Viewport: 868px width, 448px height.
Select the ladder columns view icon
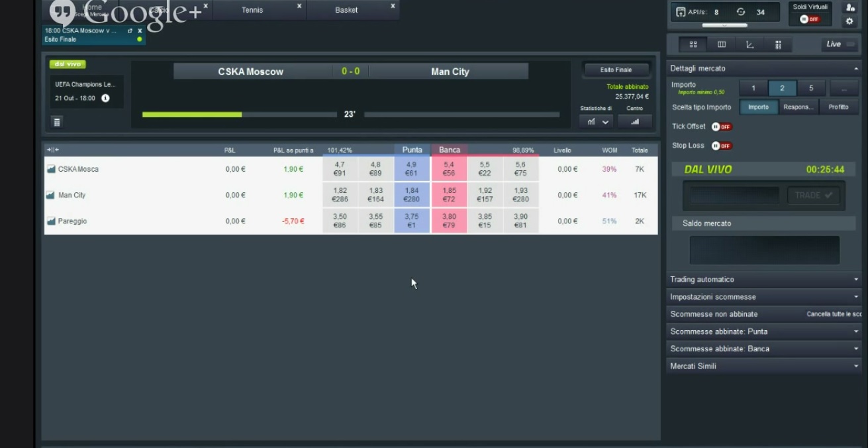722,44
